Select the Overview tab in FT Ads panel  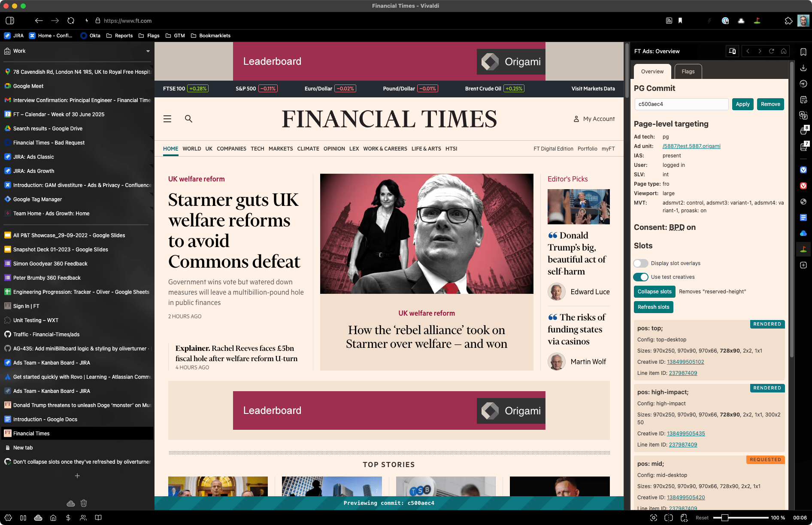(x=652, y=72)
